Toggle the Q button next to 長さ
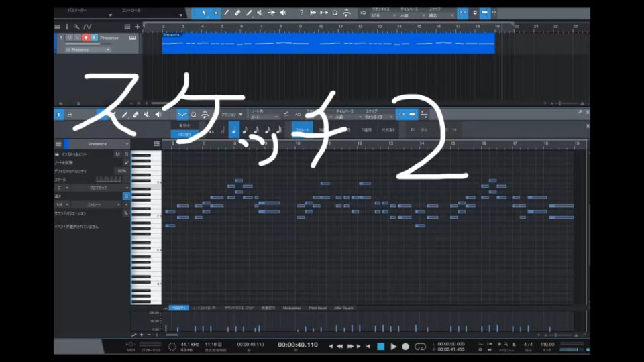The width and height of the screenshot is (644, 362). (126, 196)
